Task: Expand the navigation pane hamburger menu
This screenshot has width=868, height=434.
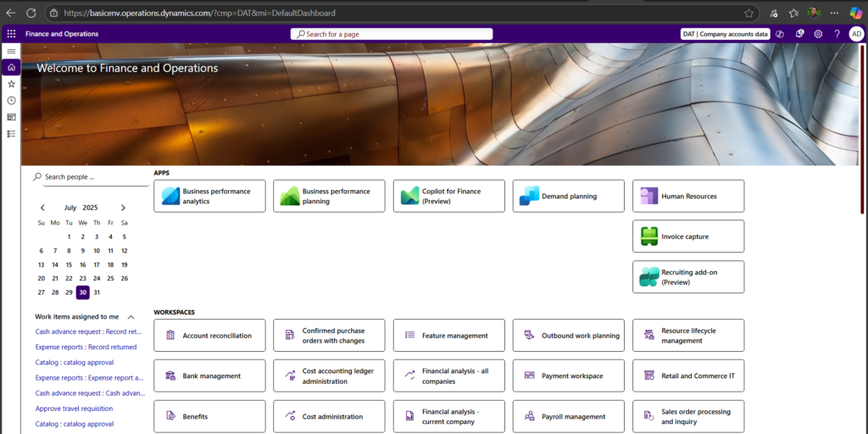Action: point(11,51)
